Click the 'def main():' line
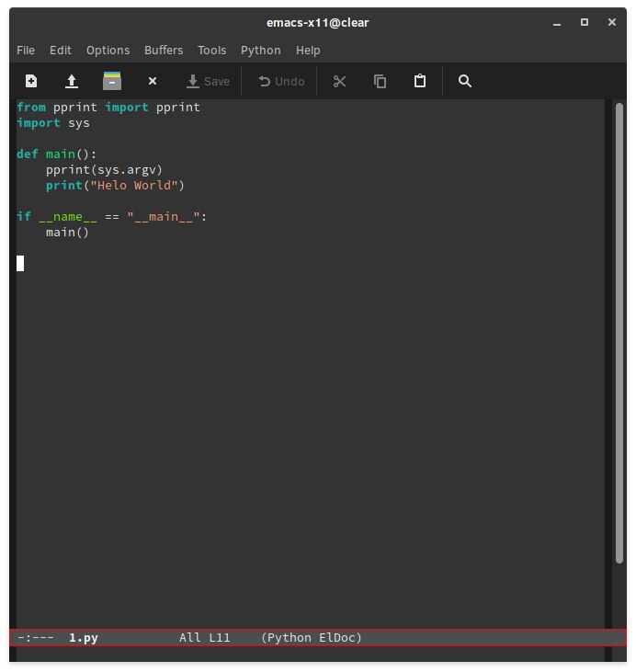Viewport: 636px width, 672px height. [x=57, y=154]
